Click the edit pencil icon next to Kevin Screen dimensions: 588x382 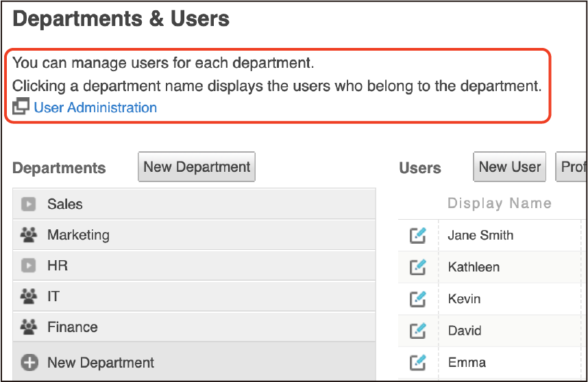(x=418, y=299)
